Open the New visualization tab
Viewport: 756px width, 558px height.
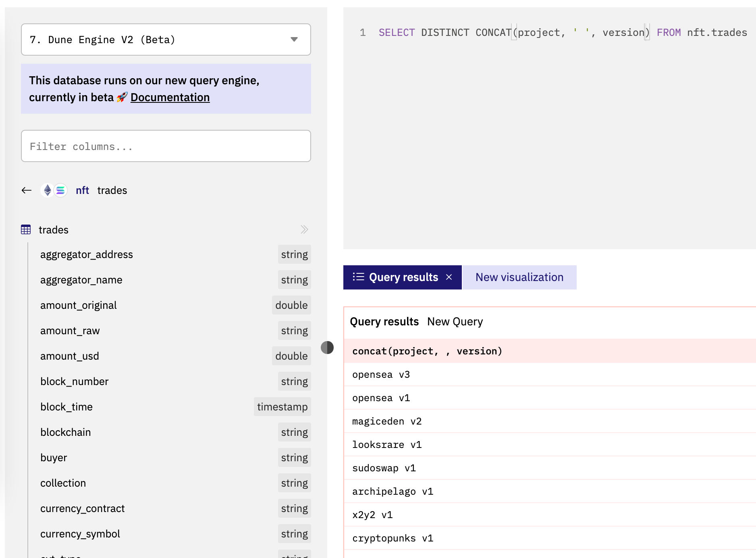[x=519, y=277]
